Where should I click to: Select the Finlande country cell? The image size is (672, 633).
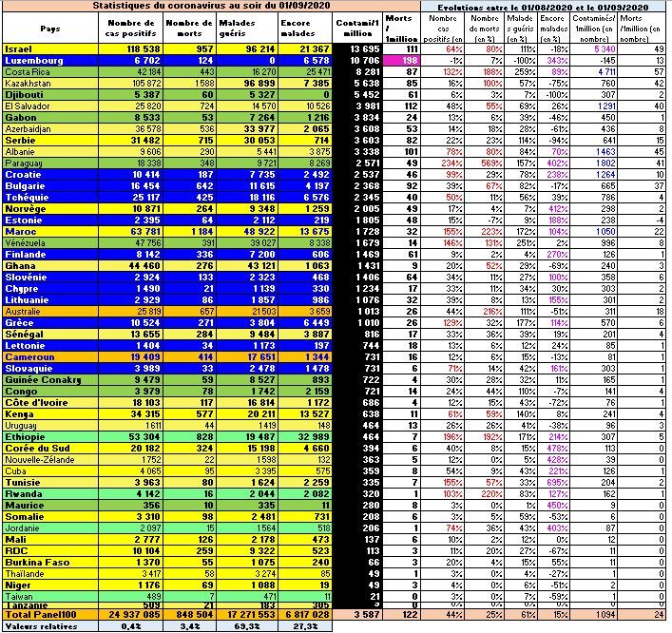[50, 254]
